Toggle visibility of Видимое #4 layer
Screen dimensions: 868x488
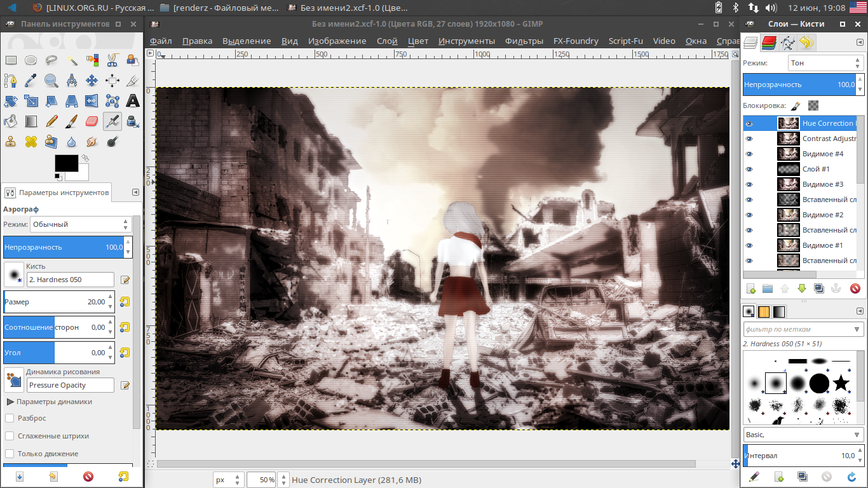click(749, 154)
